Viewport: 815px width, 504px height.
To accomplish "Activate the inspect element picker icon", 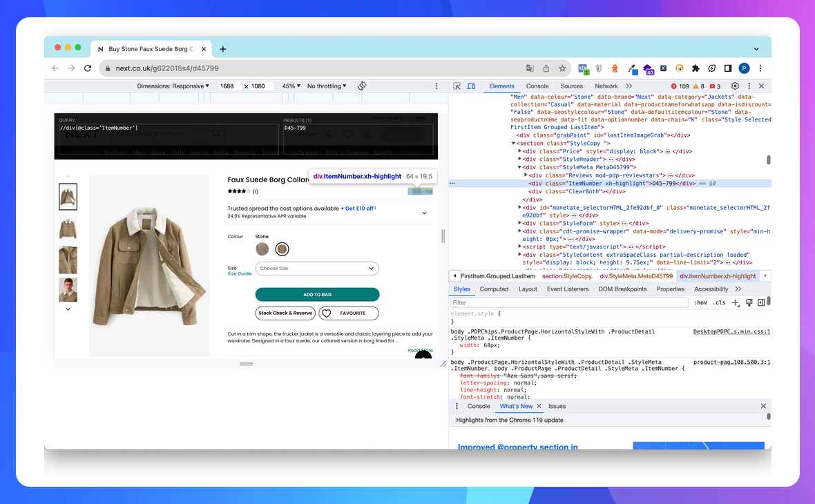I will tap(457, 86).
